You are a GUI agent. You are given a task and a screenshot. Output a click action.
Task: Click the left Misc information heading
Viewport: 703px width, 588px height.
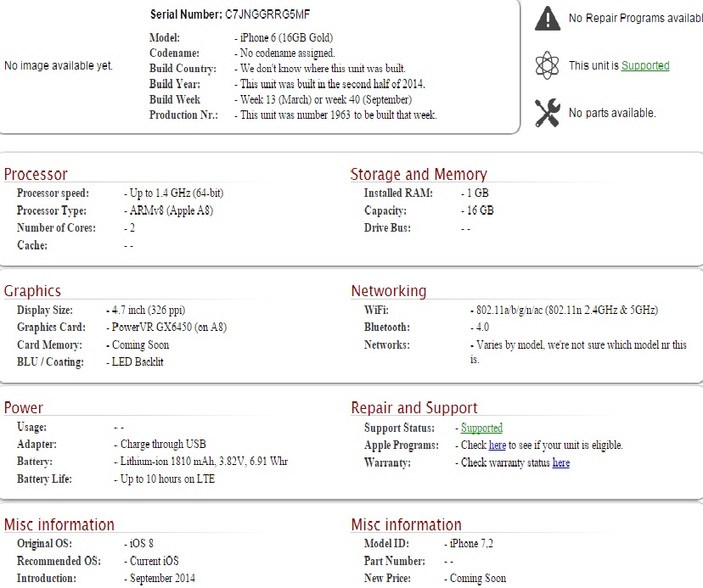pyautogui.click(x=59, y=524)
